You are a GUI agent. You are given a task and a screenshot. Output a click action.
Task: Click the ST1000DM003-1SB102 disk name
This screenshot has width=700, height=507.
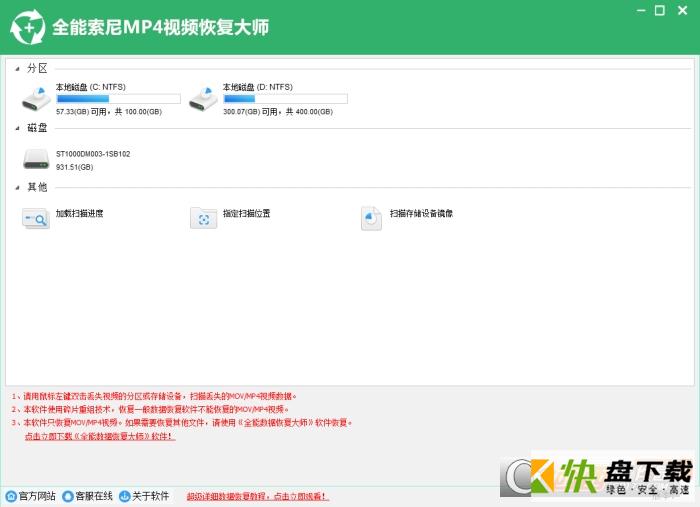point(93,154)
